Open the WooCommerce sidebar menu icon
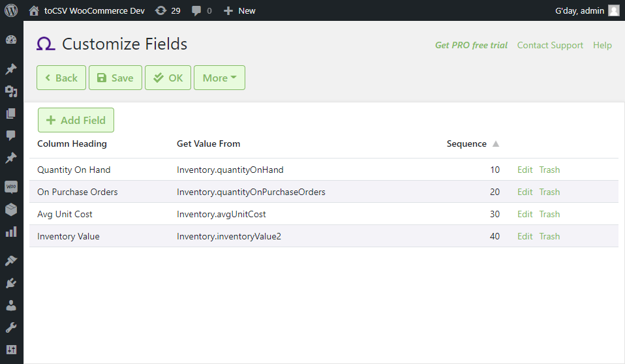Viewport: 625px width, 364px height. tap(11, 187)
